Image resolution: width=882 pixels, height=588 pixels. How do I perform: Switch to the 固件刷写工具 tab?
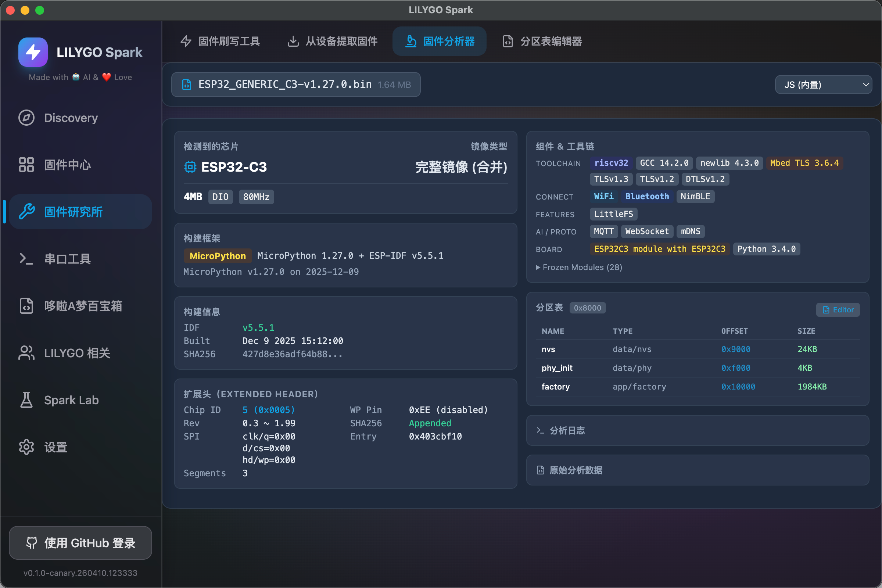[220, 41]
